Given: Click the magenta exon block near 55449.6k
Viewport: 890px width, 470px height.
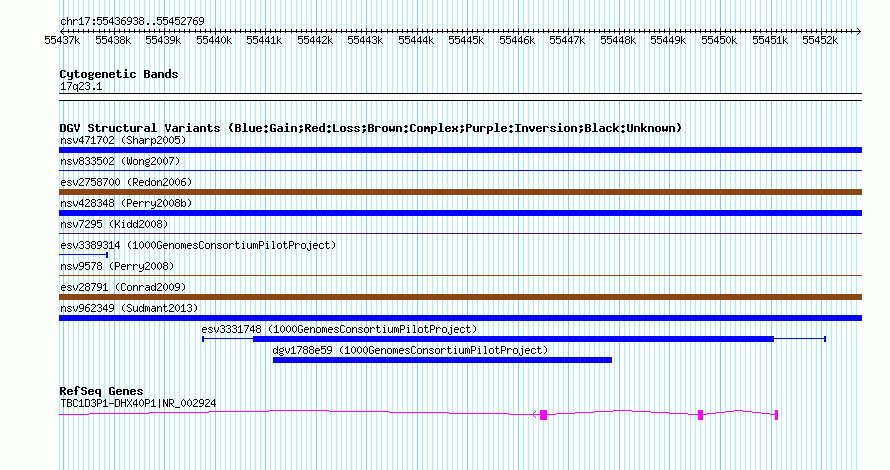Looking at the screenshot, I should point(700,415).
